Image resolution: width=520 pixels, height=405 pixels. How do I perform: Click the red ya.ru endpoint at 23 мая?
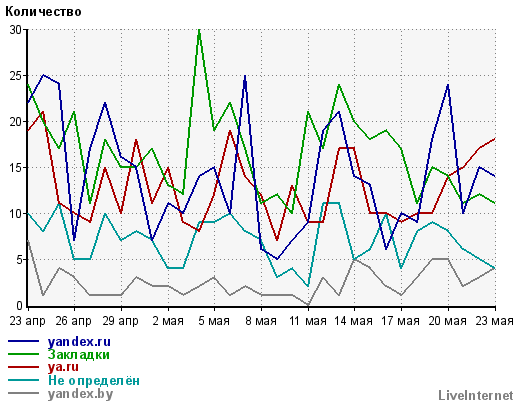[494, 139]
